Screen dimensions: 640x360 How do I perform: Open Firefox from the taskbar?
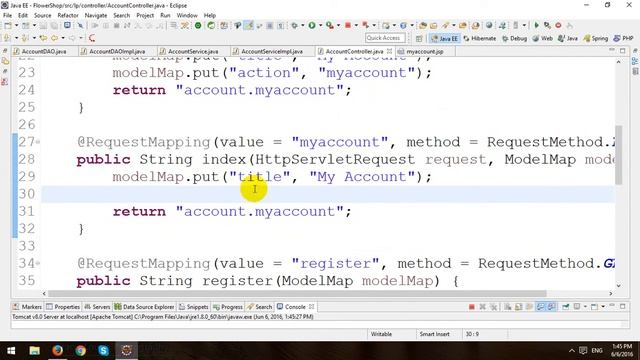[58, 350]
